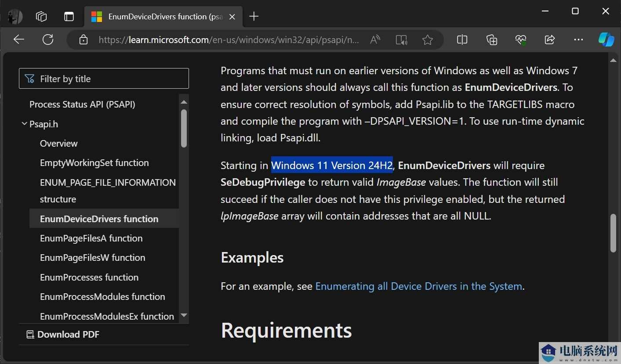The width and height of the screenshot is (621, 364).
Task: Start Read aloud from address bar
Action: point(375,40)
